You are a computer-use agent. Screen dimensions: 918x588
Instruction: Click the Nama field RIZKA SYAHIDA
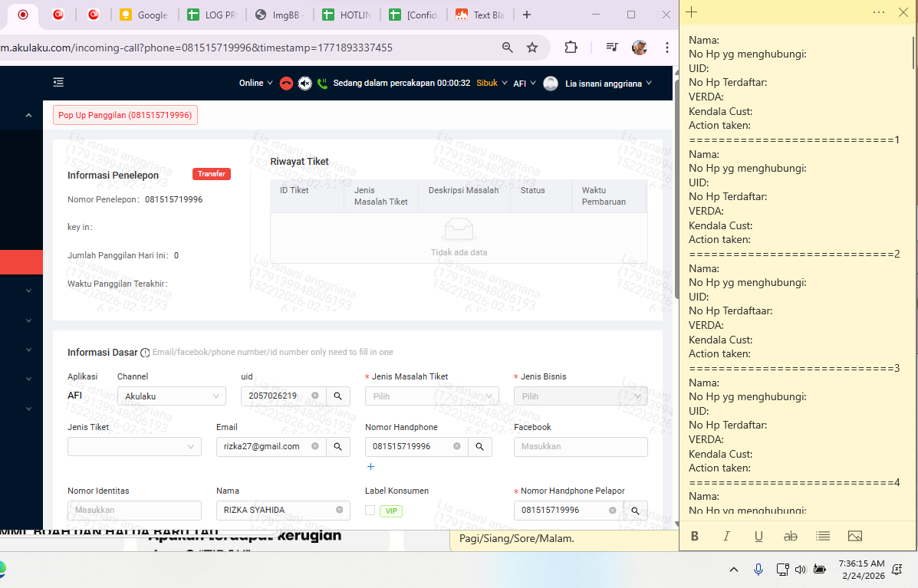tap(283, 510)
